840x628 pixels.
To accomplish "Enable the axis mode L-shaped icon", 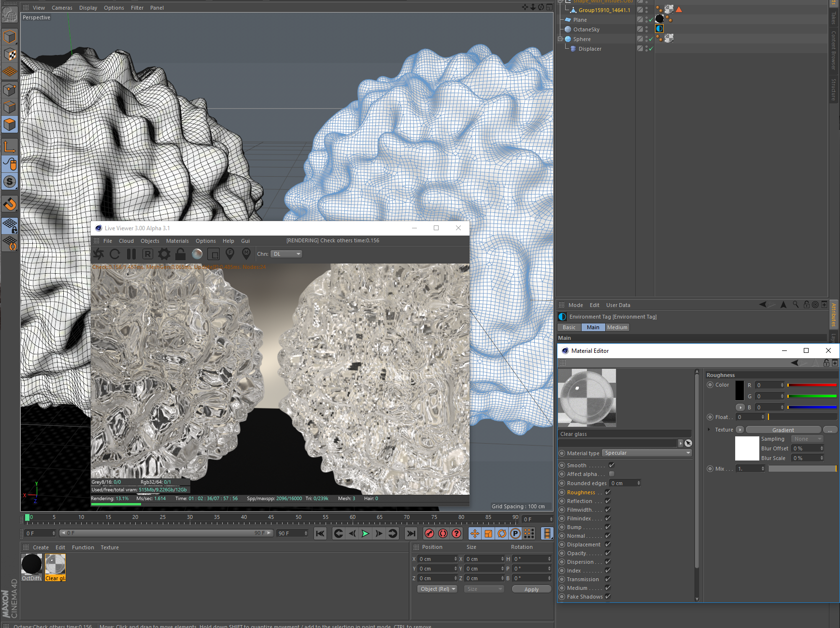I will click(x=10, y=146).
